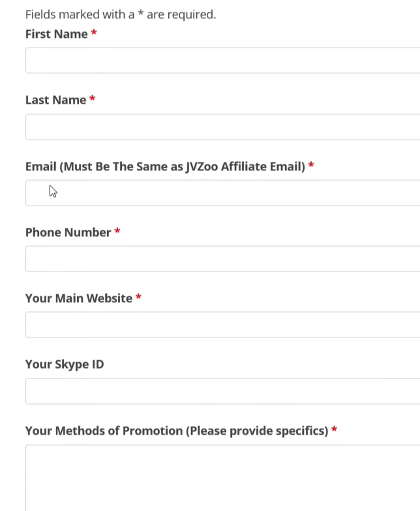Select the Your Skype ID input box
The height and width of the screenshot is (511, 420).
pyautogui.click(x=222, y=391)
